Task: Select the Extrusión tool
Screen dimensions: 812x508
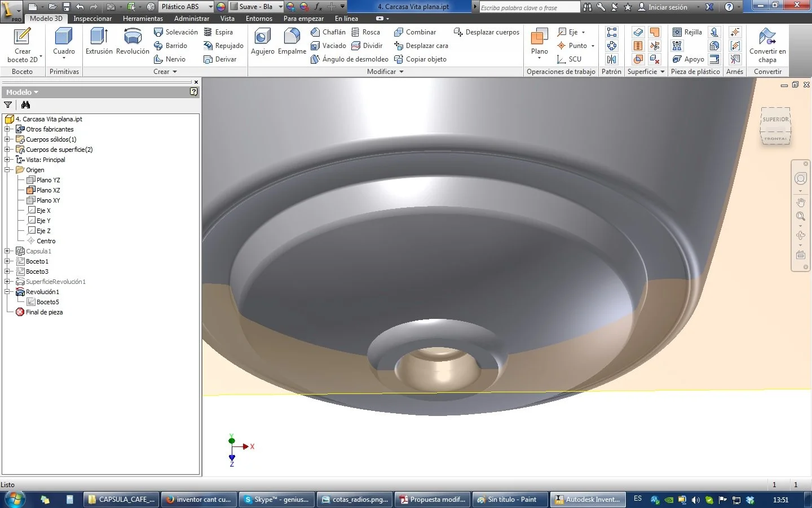Action: click(99, 41)
